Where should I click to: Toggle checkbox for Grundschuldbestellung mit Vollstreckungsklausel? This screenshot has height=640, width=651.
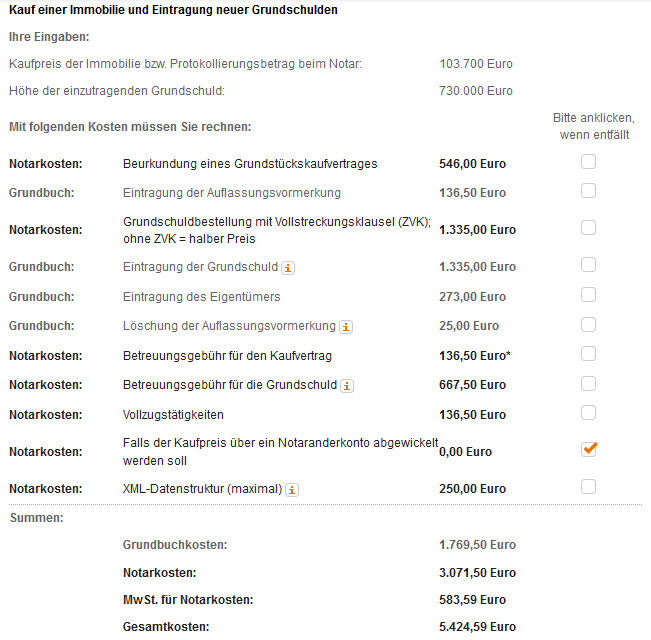(x=589, y=228)
